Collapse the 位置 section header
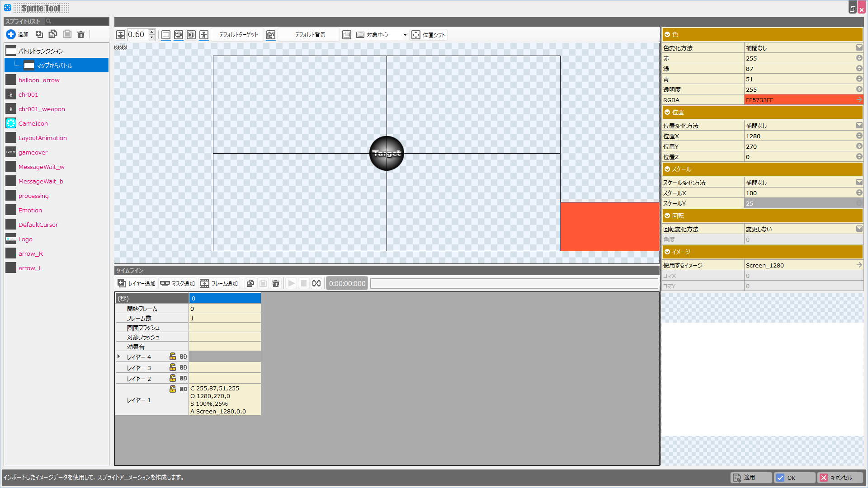 pyautogui.click(x=667, y=112)
